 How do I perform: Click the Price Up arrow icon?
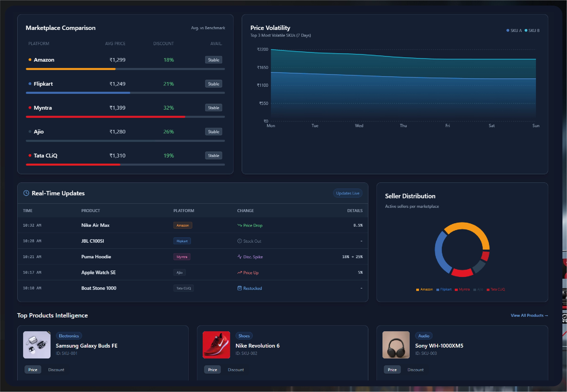pos(240,272)
